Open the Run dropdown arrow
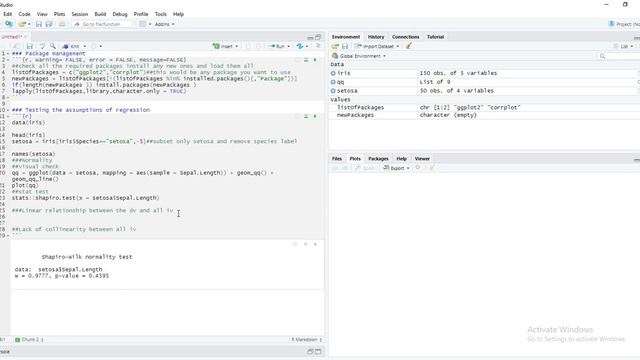Screen dimensions: 640x360 [x=289, y=47]
